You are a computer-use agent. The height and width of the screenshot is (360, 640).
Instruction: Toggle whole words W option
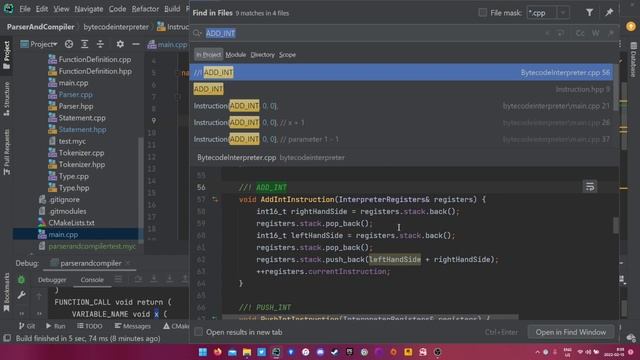[x=596, y=33]
